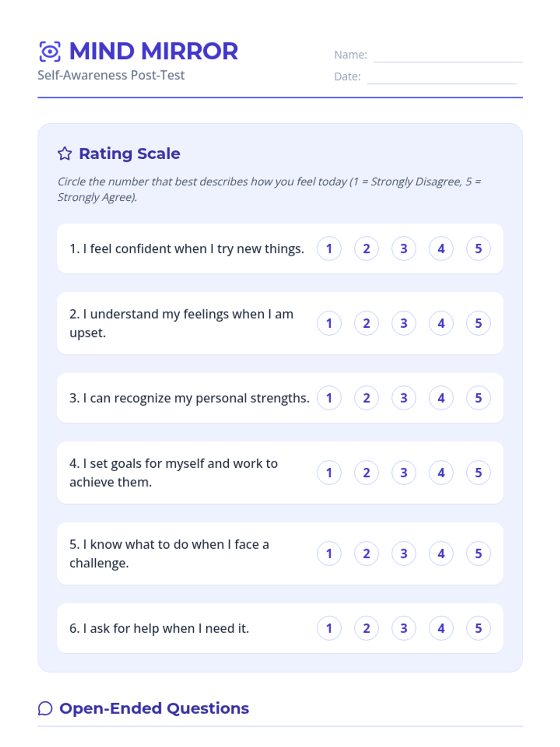Choose rating 3 for facing a challenge
Screen dimensions: 560x747
point(404,553)
